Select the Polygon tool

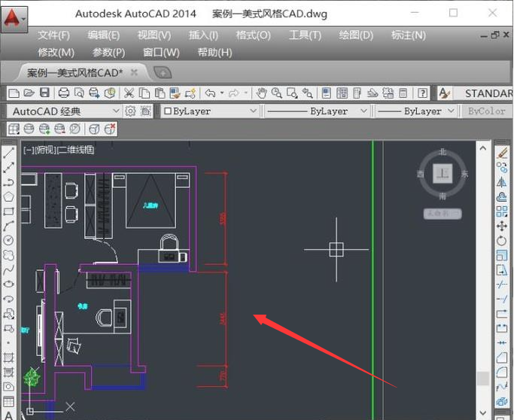8,196
